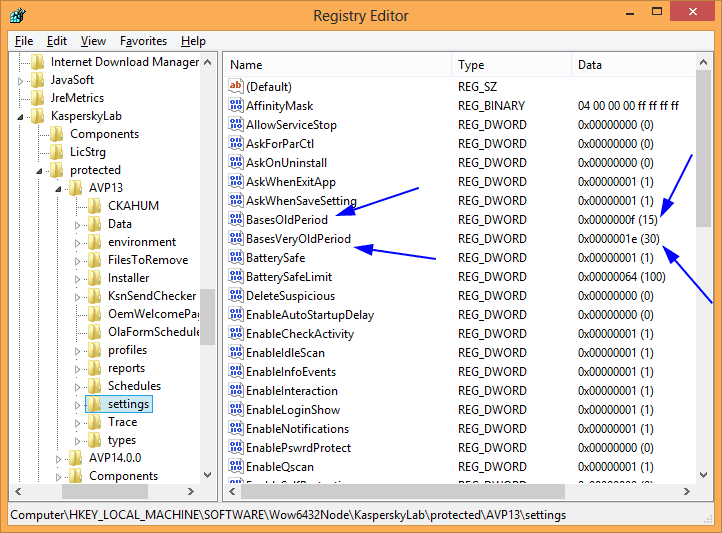Click the EnableInfoEvents value icon
This screenshot has width=722, height=533.
[236, 371]
